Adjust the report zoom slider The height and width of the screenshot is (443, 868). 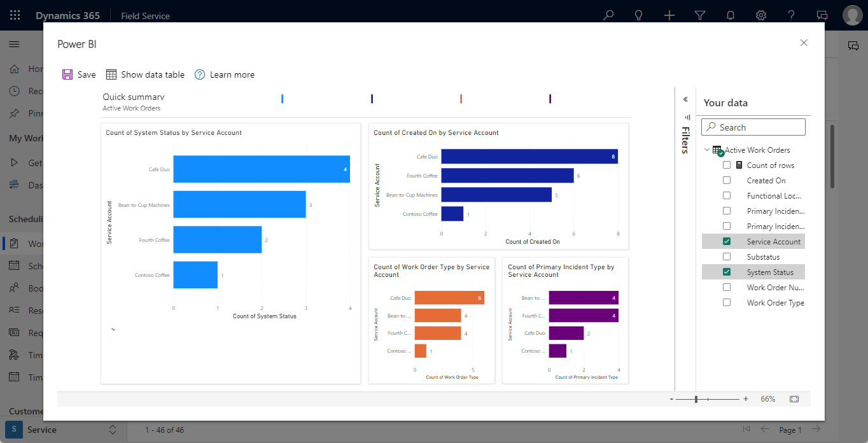point(696,399)
